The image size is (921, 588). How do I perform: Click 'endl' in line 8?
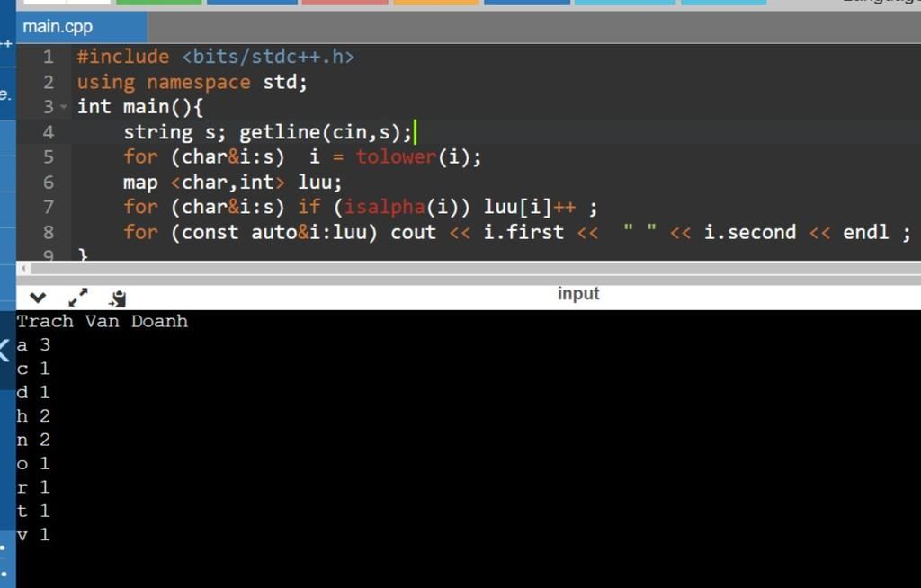point(866,232)
